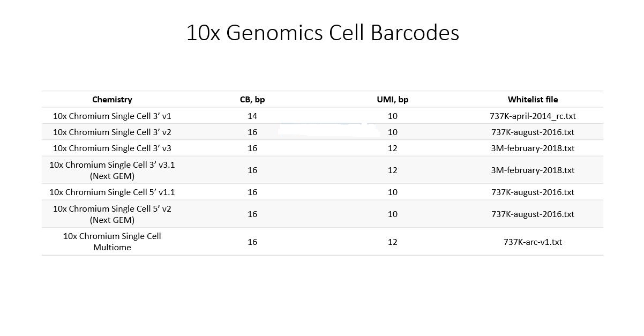
Task: Click the 737K-arc-v1.txt whitelist entry
Action: point(533,242)
